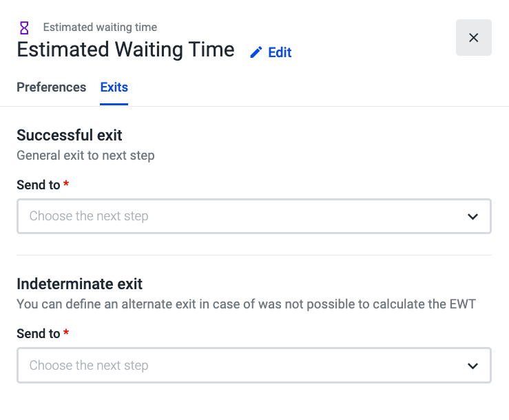Image resolution: width=509 pixels, height=420 pixels.
Task: Click the purple hourglass icon
Action: click(24, 28)
